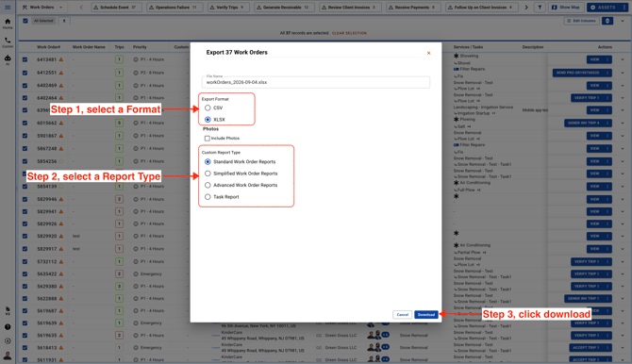Click the blue globe icon beside Edit Columns
The image size is (632, 364).
[607, 21]
